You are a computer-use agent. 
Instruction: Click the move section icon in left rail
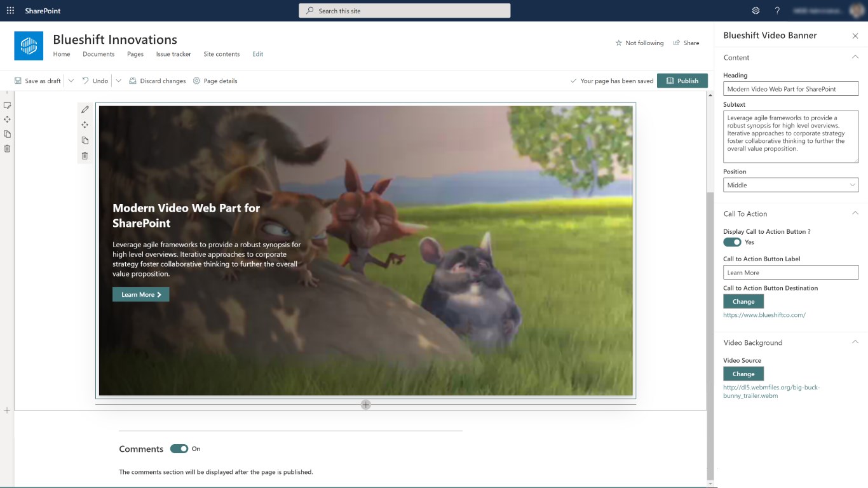8,119
